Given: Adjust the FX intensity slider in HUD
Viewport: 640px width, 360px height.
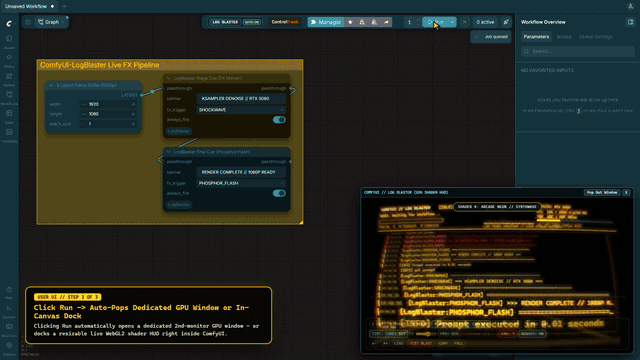Looking at the screenshot, I should 425,334.
